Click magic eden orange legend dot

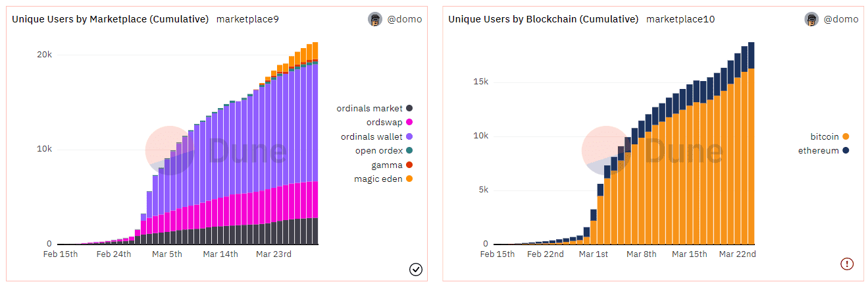[x=409, y=179]
